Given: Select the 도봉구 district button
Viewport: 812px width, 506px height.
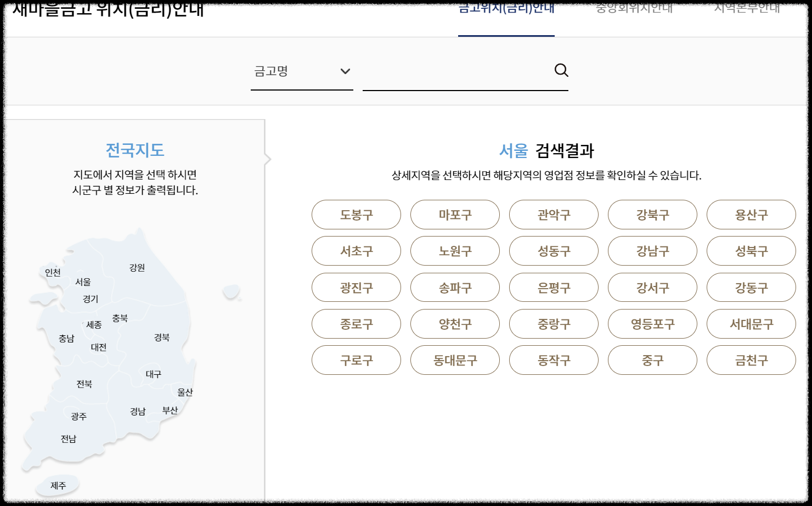Looking at the screenshot, I should pos(356,215).
